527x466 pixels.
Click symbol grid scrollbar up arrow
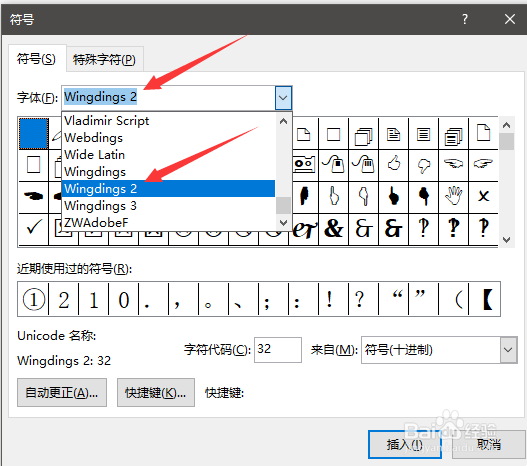pos(506,125)
